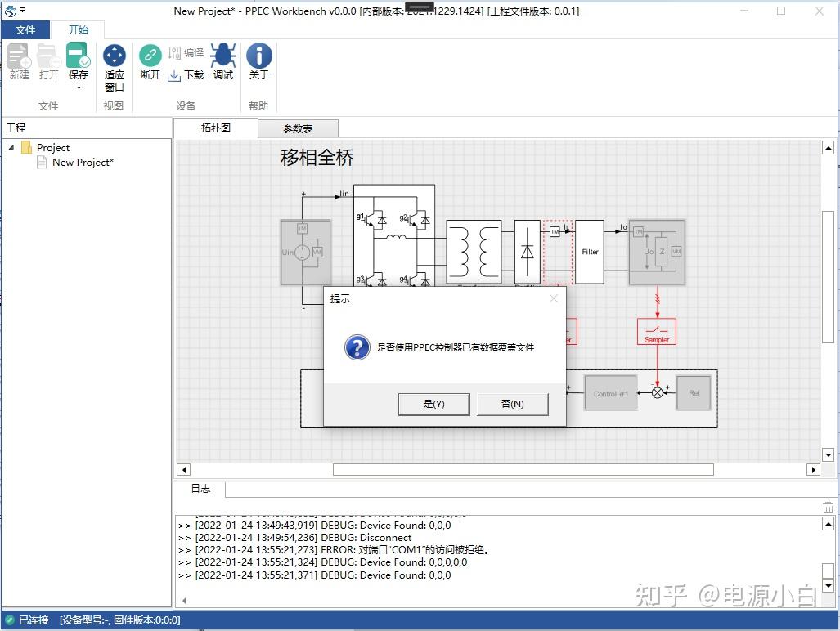Click the Filter block in topology
The image size is (840, 631).
pyautogui.click(x=590, y=252)
